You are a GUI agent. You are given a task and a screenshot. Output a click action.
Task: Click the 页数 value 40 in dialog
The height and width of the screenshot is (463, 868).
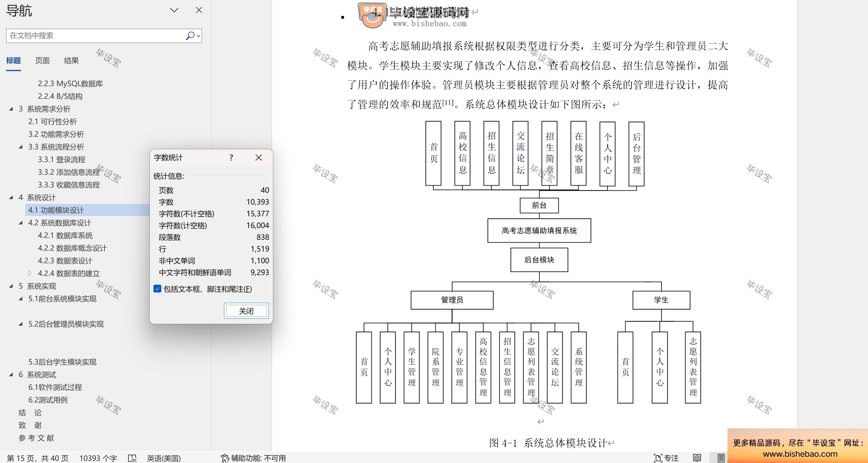click(x=265, y=190)
